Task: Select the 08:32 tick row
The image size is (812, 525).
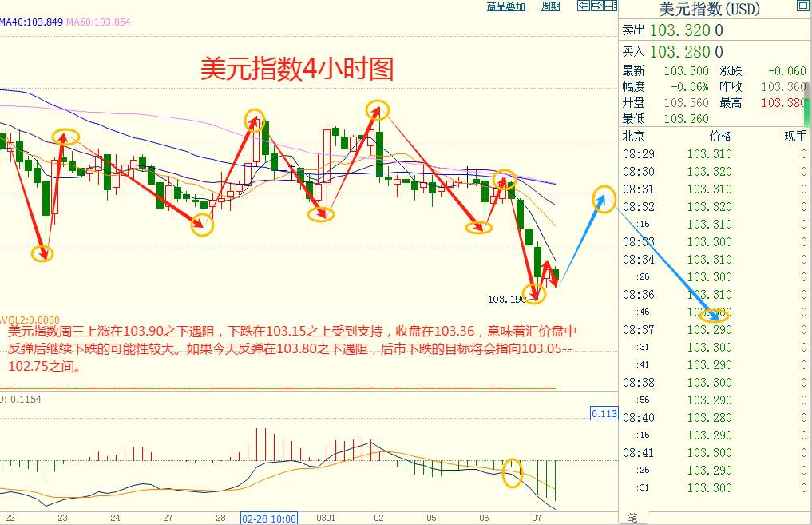Action: pyautogui.click(x=715, y=207)
